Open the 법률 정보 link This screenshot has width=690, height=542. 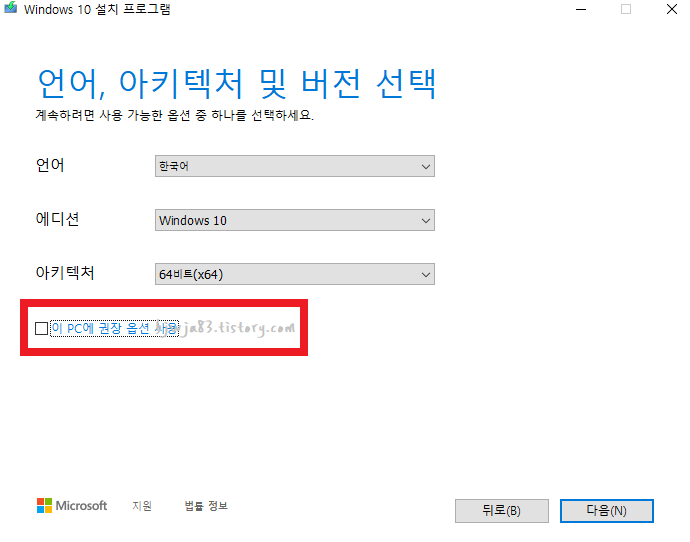[x=206, y=506]
